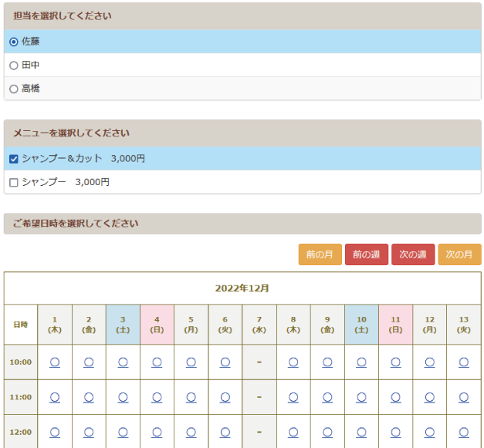Click the 前の週 button
484x448 pixels.
[367, 254]
